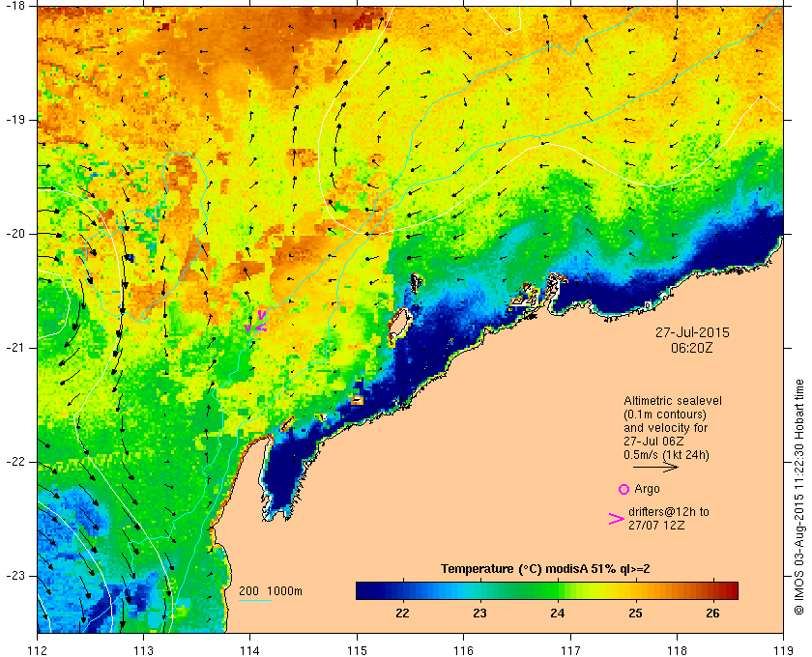812x657 pixels.
Task: Click the colorbar tick label 22
Action: pos(402,614)
